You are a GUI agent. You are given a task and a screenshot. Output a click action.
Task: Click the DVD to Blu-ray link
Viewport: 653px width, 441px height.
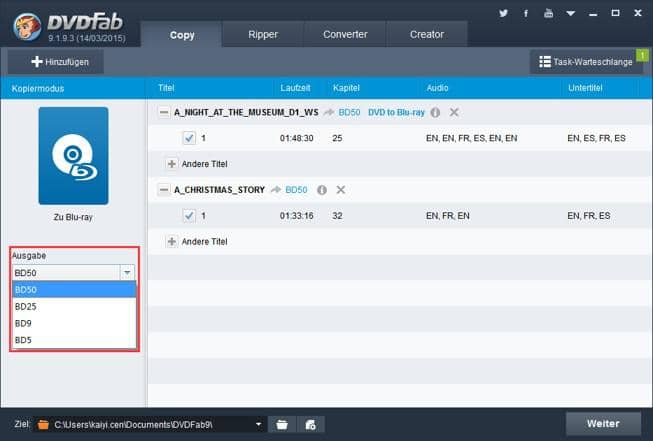396,112
